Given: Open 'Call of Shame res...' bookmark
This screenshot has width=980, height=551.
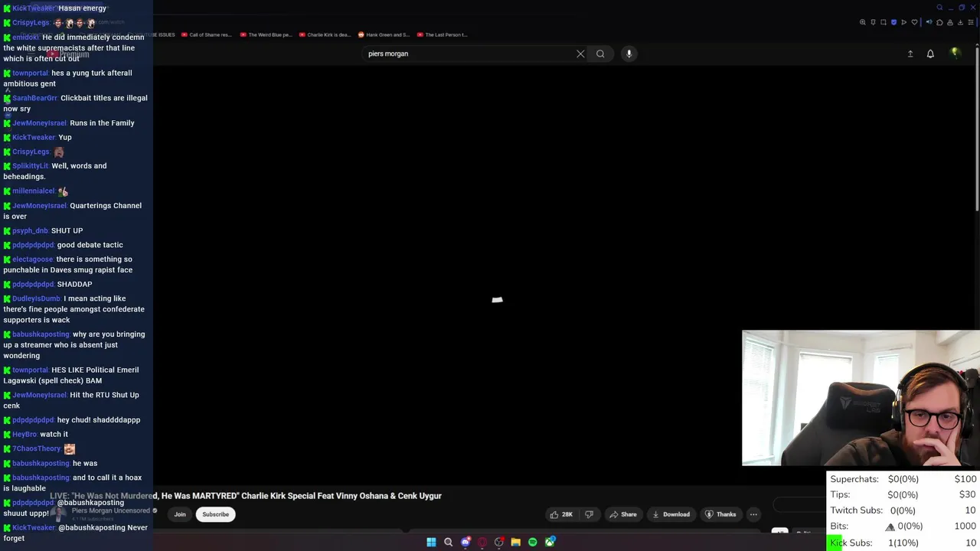Looking at the screenshot, I should point(206,34).
